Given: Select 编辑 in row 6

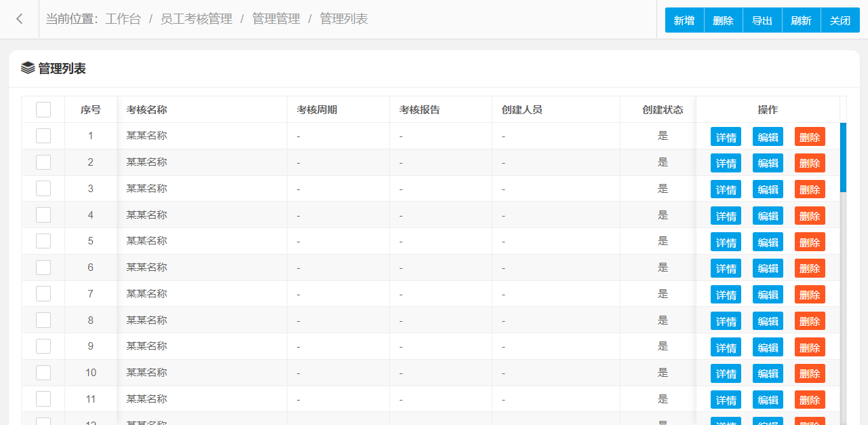Looking at the screenshot, I should 768,268.
